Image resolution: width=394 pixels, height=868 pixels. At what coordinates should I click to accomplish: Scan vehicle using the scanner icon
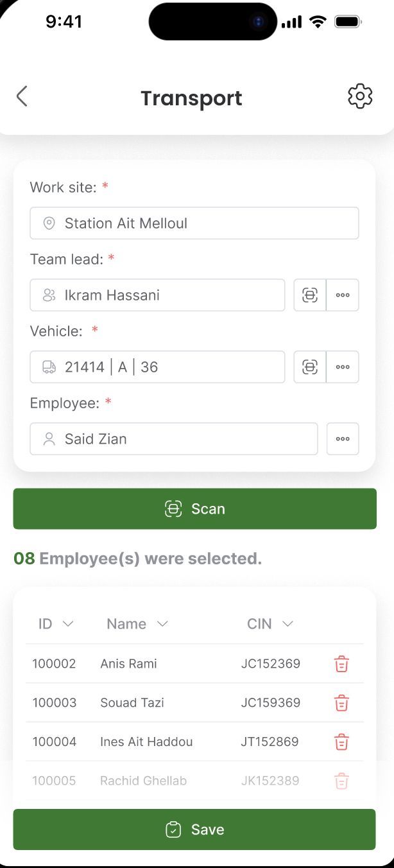click(x=310, y=367)
